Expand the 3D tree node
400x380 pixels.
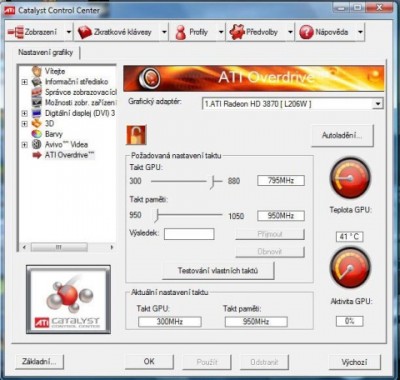tap(24, 124)
